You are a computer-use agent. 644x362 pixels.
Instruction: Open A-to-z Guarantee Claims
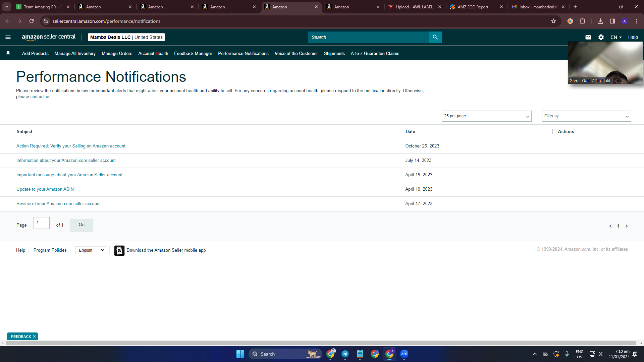[x=375, y=53]
